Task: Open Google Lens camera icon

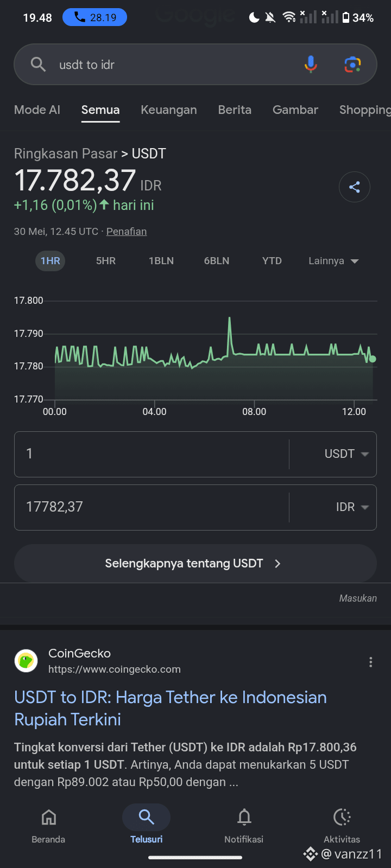Action: coord(353,65)
